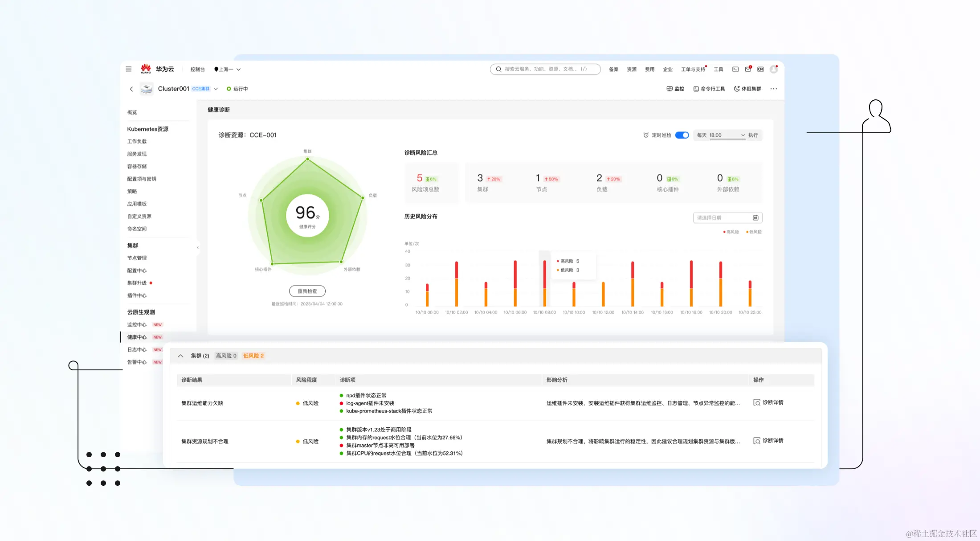Open the user avatar menu
The height and width of the screenshot is (541, 980).
774,70
